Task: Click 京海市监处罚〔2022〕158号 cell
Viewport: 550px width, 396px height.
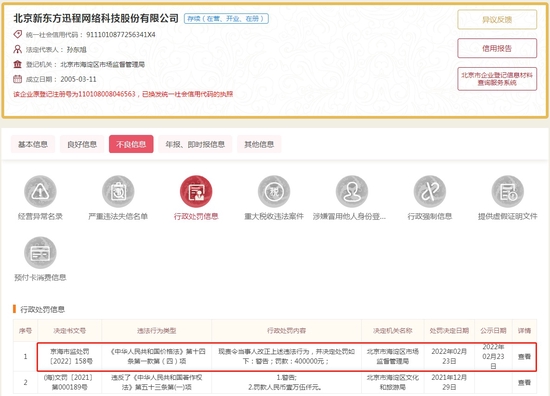Action: (69, 356)
